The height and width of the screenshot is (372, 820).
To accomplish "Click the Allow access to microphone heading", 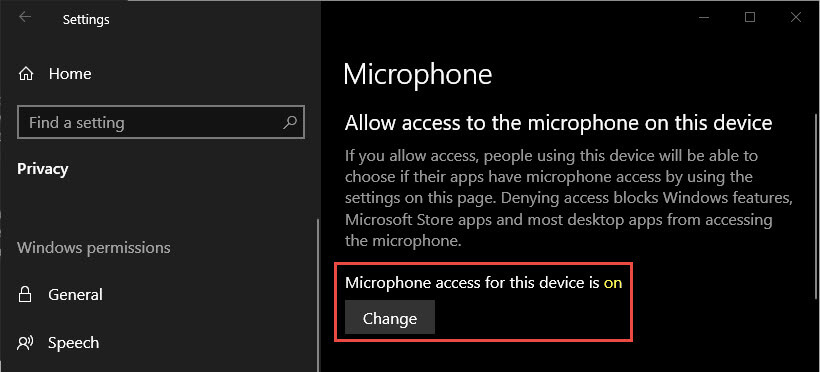I will [559, 123].
